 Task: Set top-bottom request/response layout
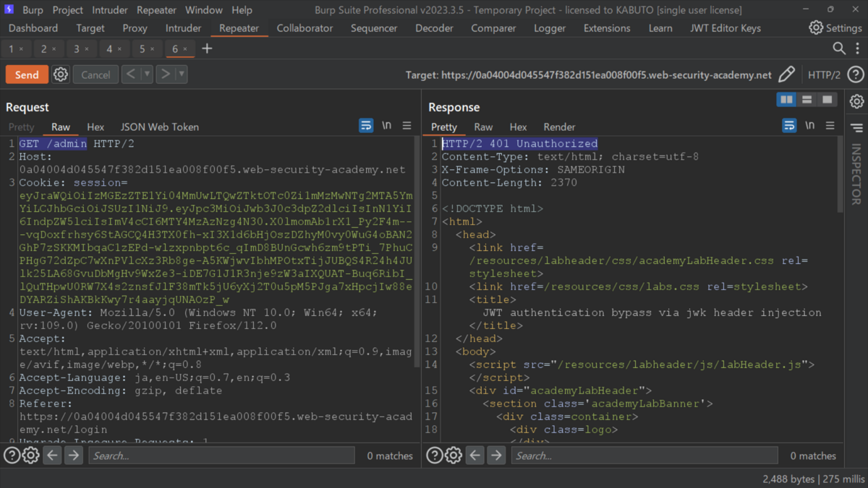(807, 100)
